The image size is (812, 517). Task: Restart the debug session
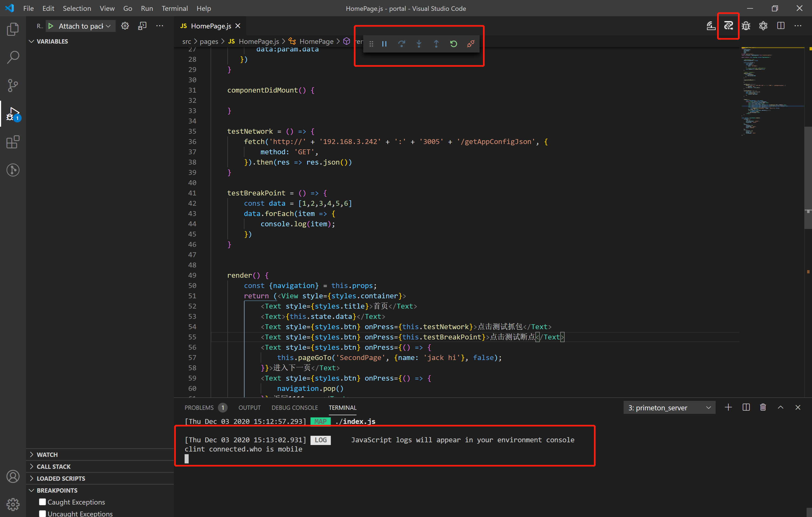coord(454,44)
